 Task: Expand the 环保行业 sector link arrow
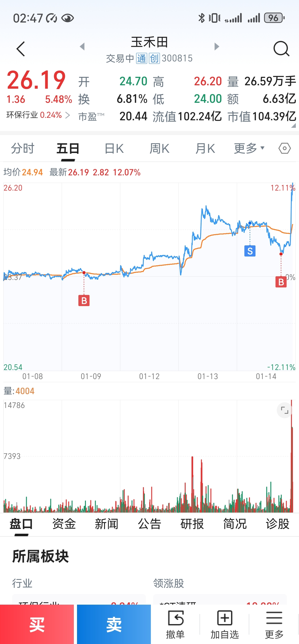click(x=67, y=115)
